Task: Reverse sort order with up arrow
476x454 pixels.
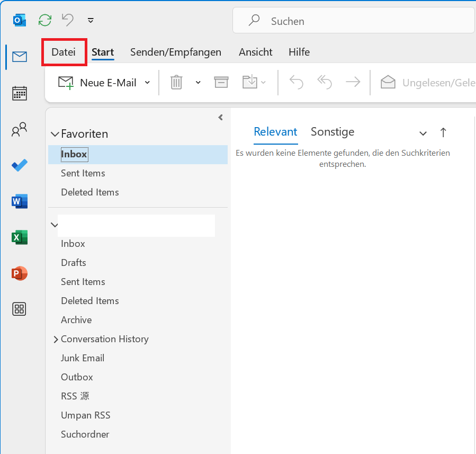Action: click(x=443, y=132)
